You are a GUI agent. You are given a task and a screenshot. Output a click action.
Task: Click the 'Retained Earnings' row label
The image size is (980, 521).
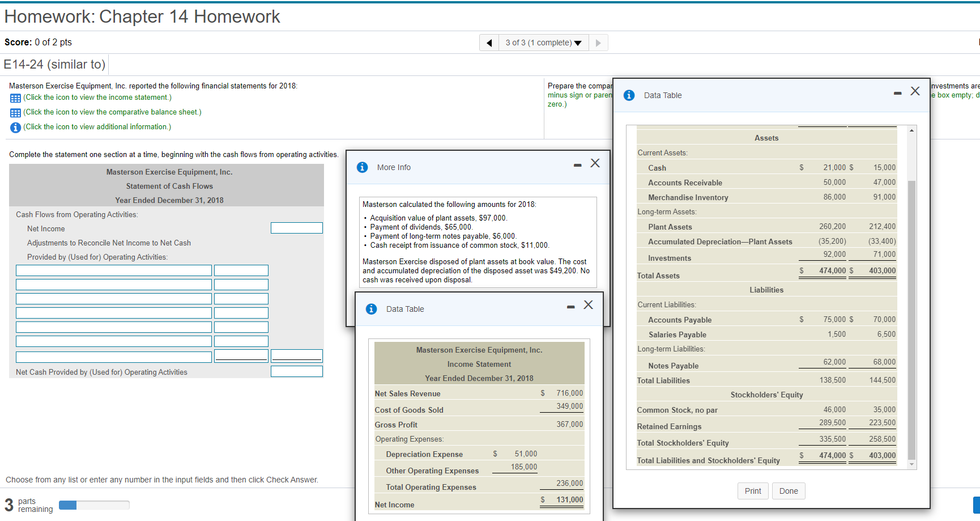669,427
